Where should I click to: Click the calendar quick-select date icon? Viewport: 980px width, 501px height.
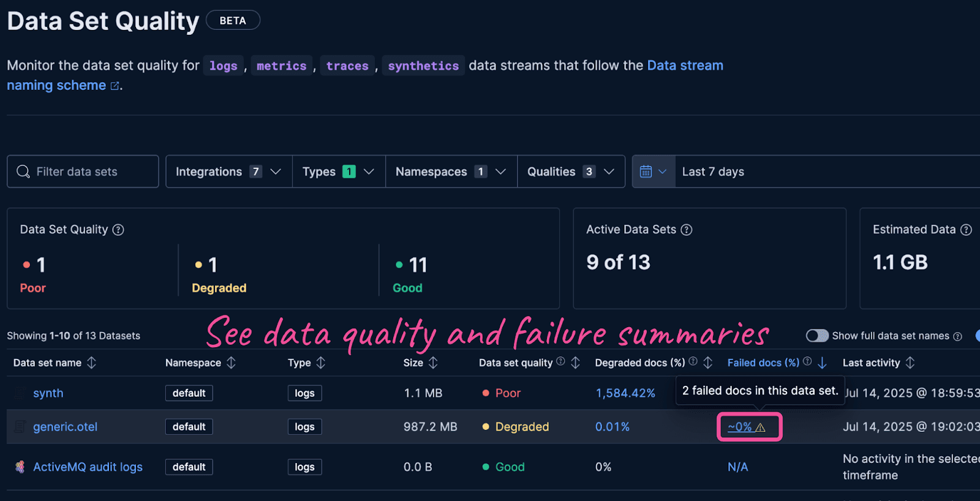[653, 171]
